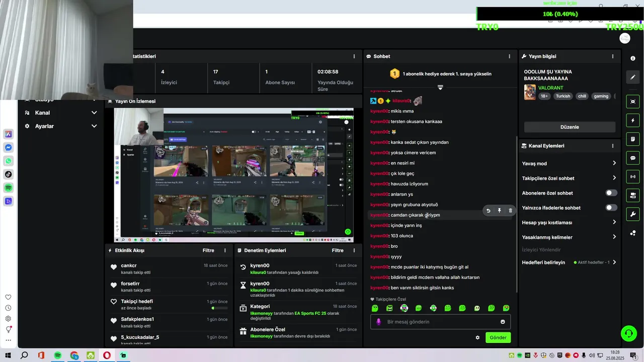Toggle the chat bubble widget icon
Viewport: 644px width, 362px height.
(x=633, y=158)
